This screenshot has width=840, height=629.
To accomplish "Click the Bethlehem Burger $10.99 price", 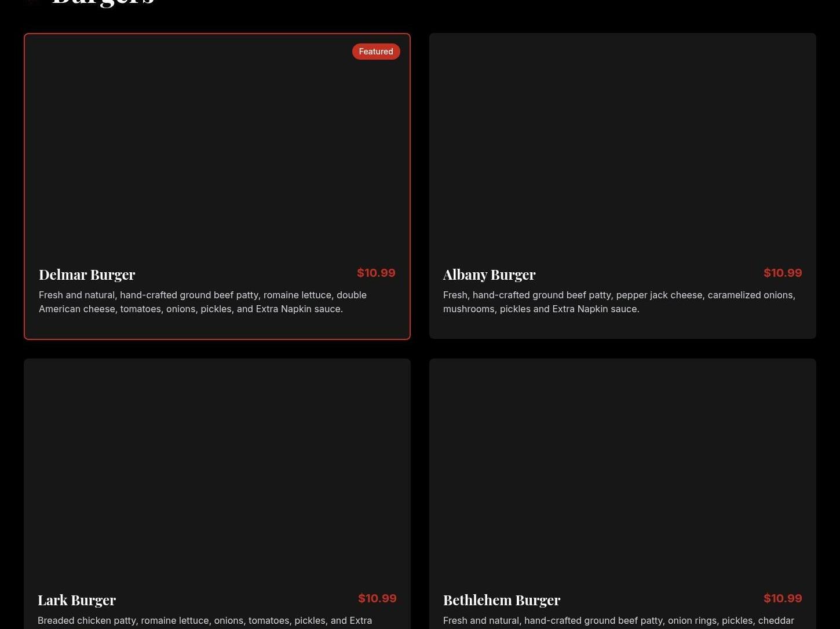I will (782, 598).
